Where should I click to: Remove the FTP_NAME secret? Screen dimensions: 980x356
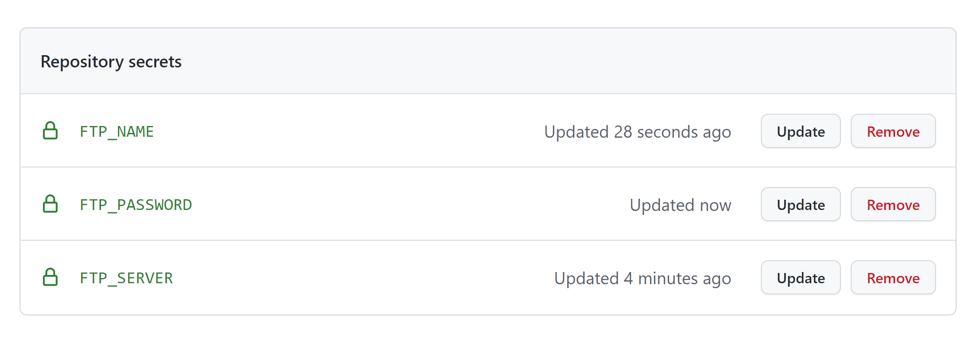coord(893,131)
